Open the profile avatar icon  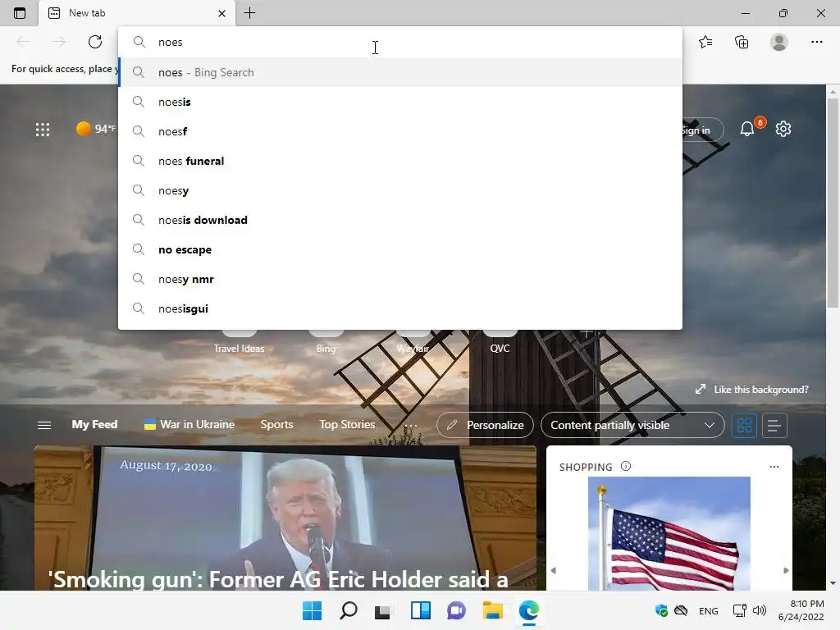(779, 42)
